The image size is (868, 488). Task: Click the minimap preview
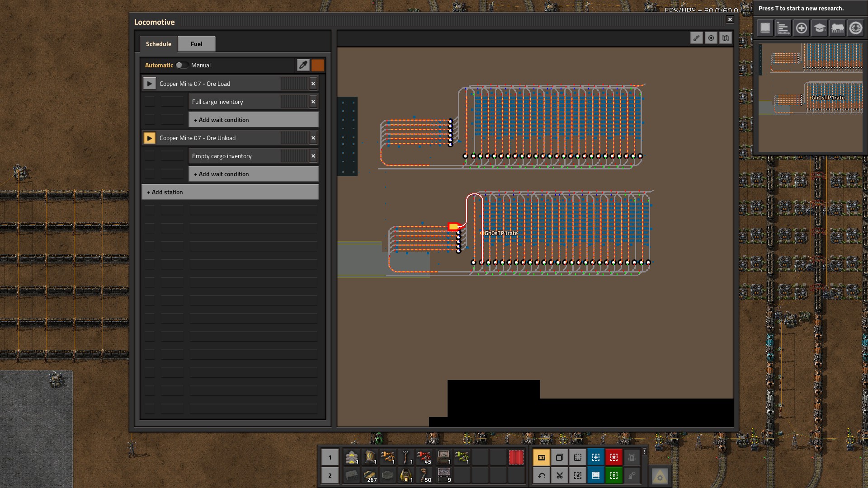(x=811, y=97)
